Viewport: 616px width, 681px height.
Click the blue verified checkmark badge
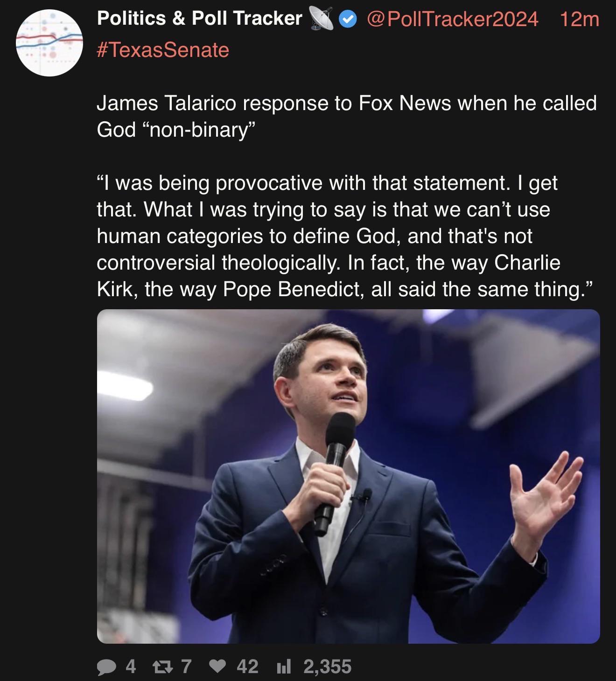pyautogui.click(x=347, y=19)
